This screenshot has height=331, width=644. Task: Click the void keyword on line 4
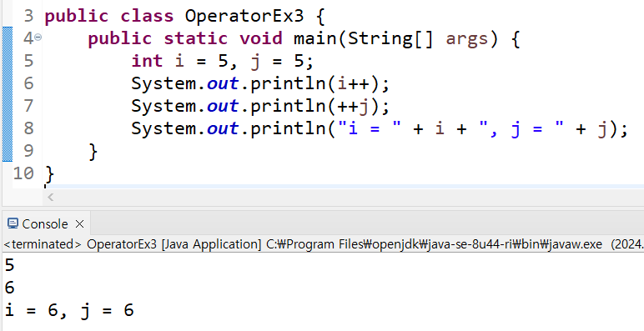[261, 38]
